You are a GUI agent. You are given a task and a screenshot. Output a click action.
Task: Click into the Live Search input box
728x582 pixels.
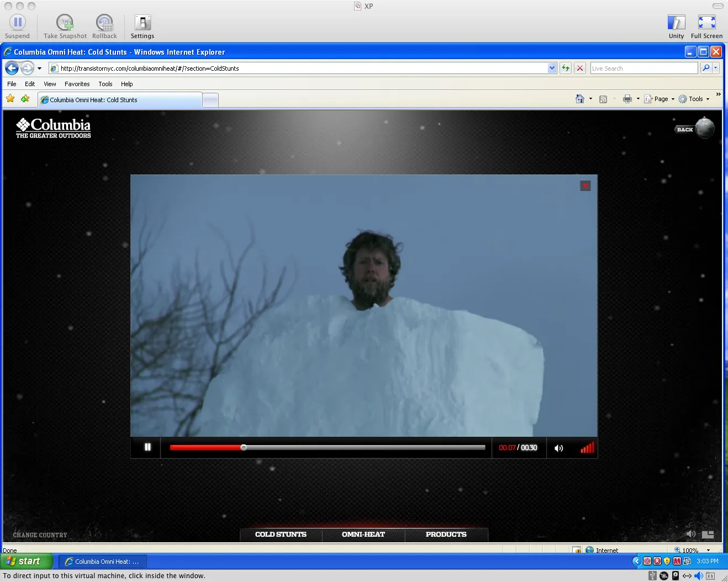(643, 68)
